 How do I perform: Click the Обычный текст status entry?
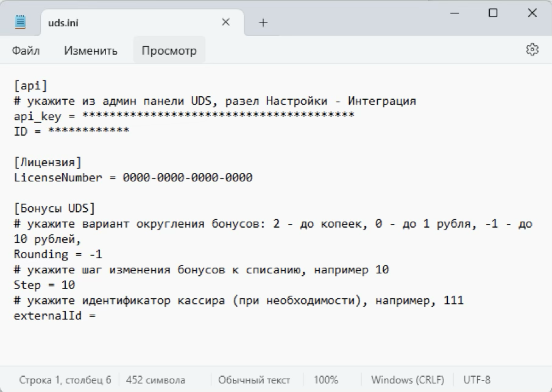pos(254,380)
